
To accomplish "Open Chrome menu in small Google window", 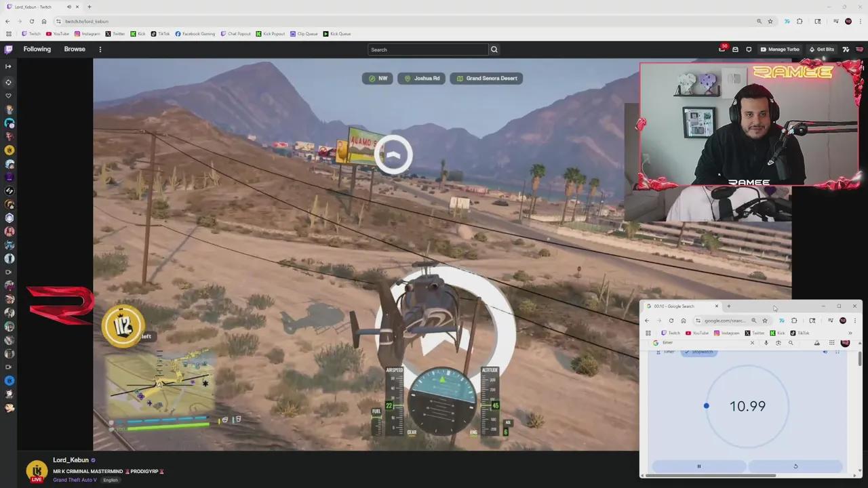I will pyautogui.click(x=855, y=321).
